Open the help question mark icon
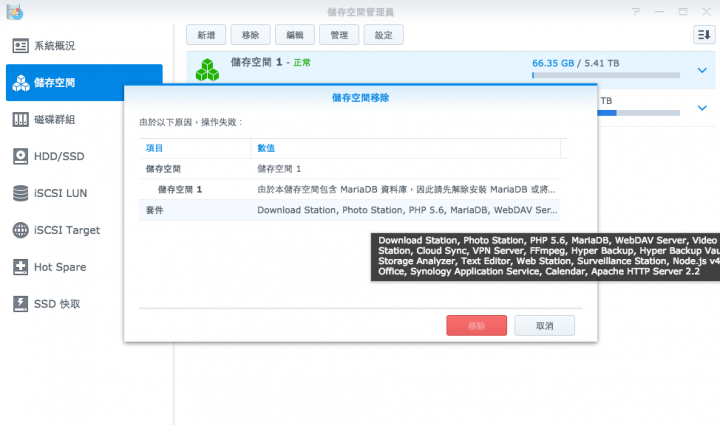Screen dimensions: 720x425 click(x=636, y=11)
